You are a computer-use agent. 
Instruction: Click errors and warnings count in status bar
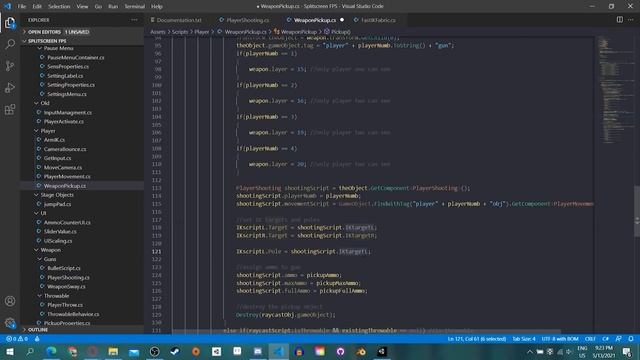coord(17,339)
